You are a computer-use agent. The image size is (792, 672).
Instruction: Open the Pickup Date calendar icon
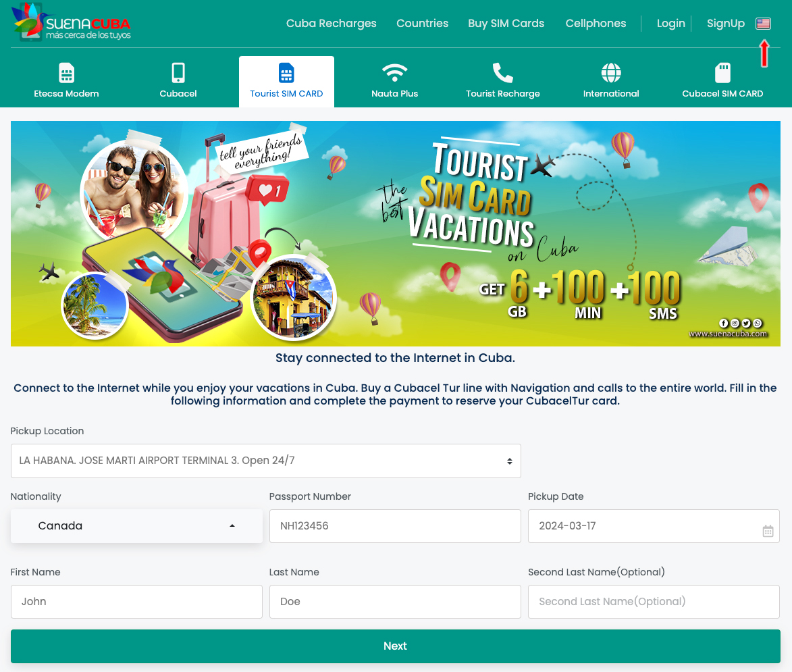point(768,531)
